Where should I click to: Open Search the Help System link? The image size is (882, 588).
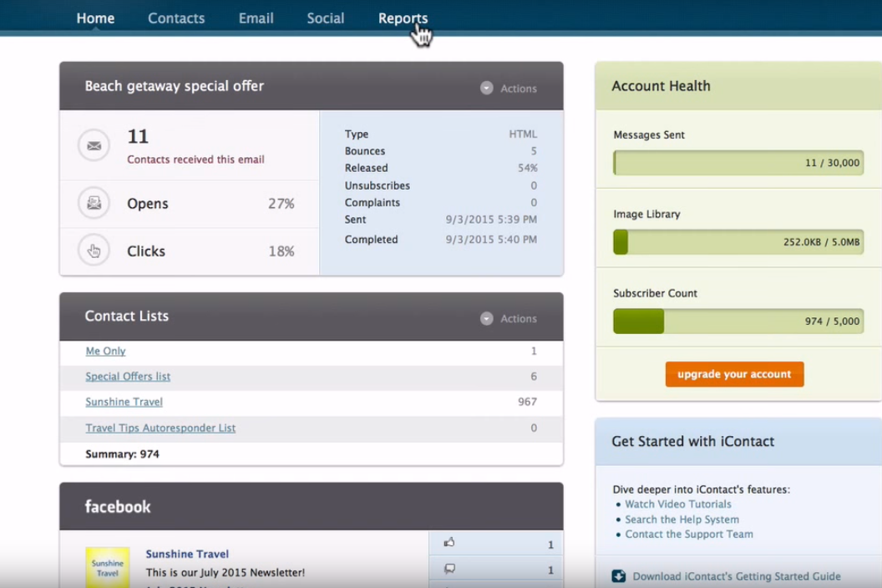click(x=682, y=520)
